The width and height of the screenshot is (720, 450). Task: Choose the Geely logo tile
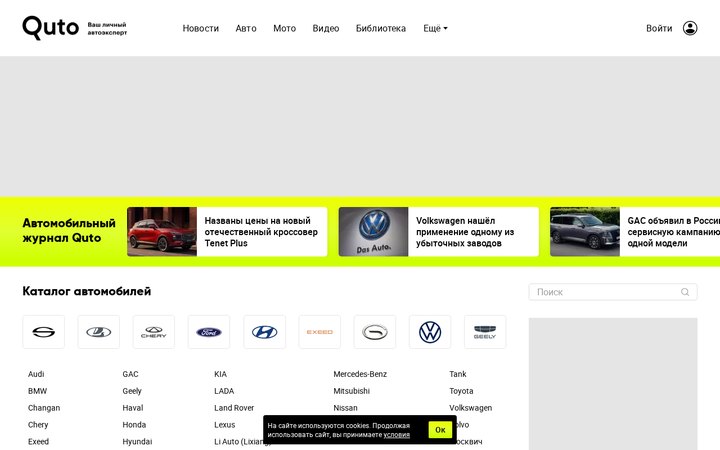point(485,332)
